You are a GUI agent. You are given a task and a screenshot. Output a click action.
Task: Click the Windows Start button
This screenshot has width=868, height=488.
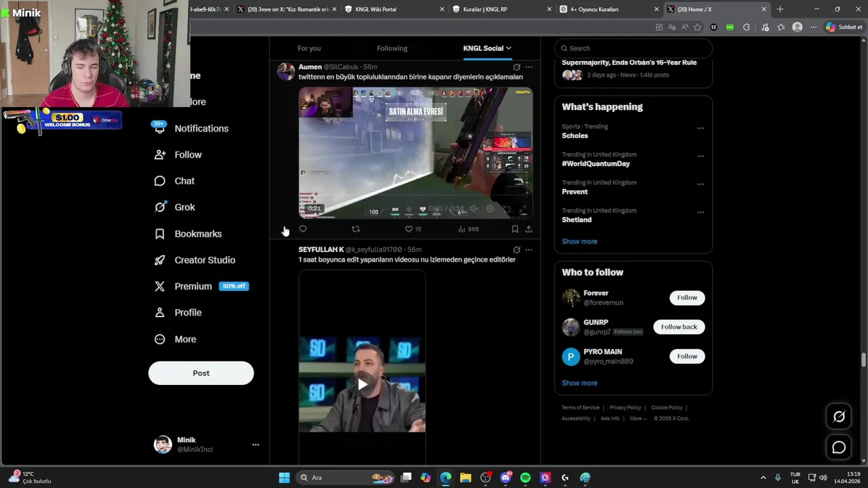click(284, 478)
